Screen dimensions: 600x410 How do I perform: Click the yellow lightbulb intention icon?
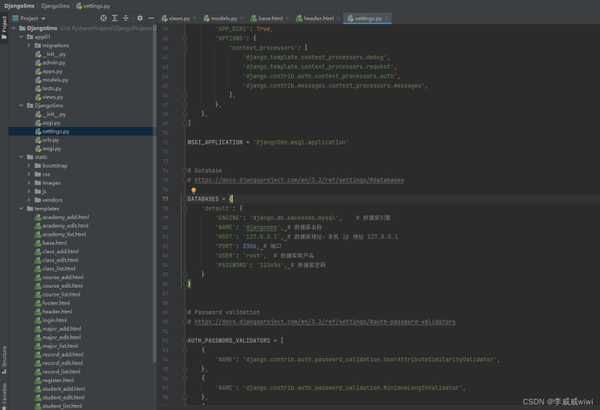[194, 189]
